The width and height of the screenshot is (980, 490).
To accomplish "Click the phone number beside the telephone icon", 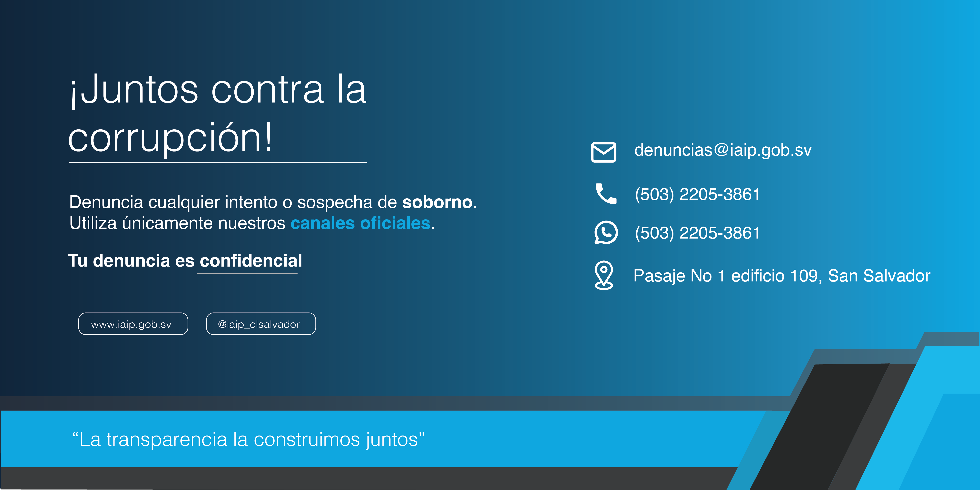I will tap(697, 194).
